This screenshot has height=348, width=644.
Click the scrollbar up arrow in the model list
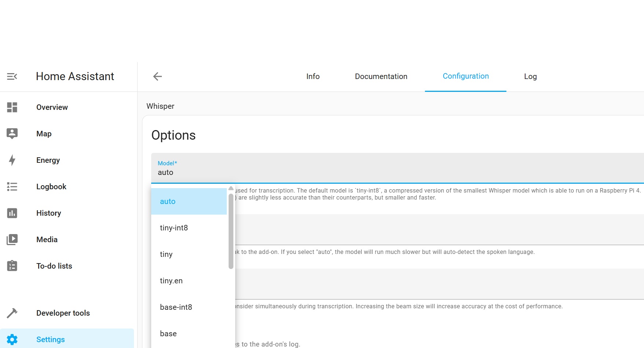(x=231, y=188)
